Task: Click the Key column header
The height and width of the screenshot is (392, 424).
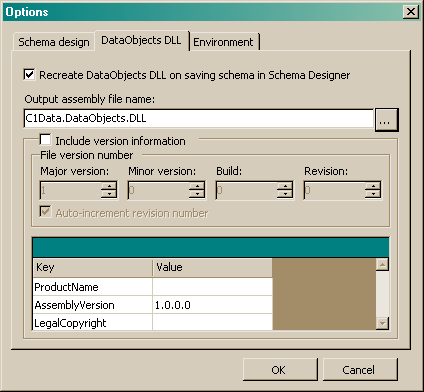Action: [x=93, y=267]
